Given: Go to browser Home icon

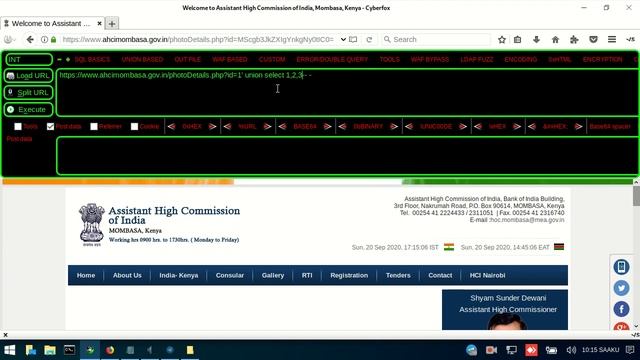Looking at the screenshot, I should [x=555, y=40].
